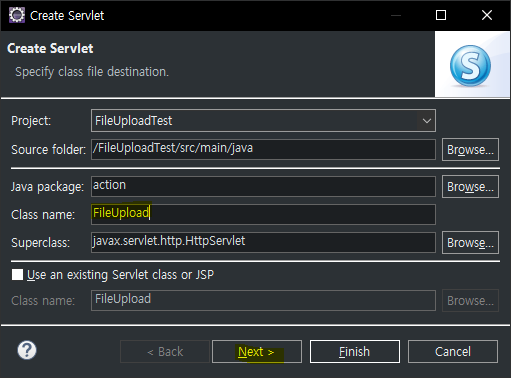The image size is (511, 378).
Task: Browse for the Java package
Action: pyautogui.click(x=470, y=187)
